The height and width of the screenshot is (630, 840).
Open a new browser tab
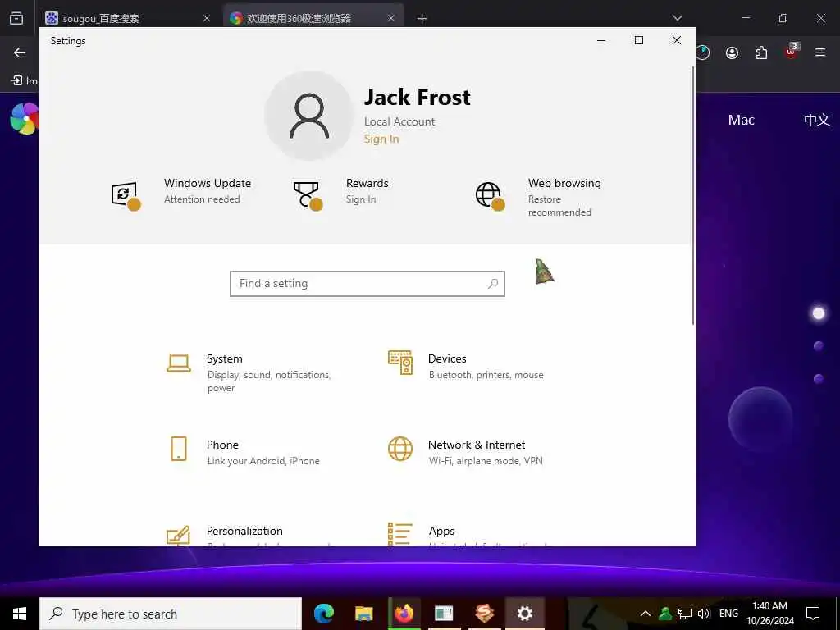click(422, 19)
